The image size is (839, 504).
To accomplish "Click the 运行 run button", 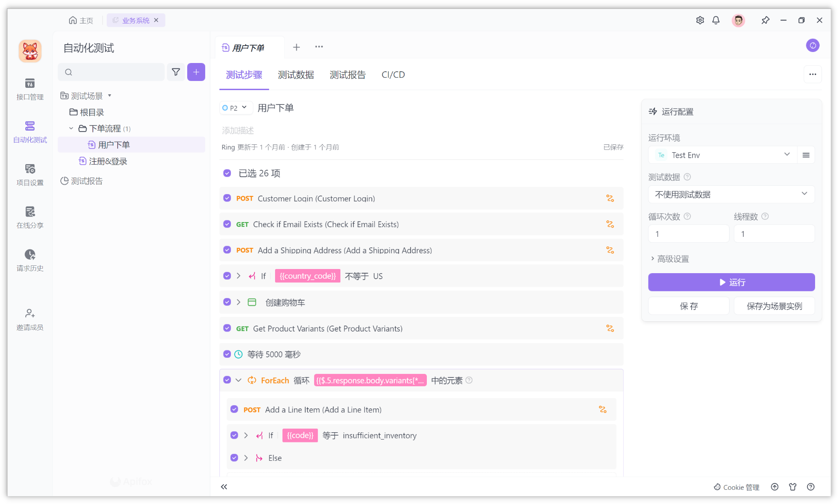I will click(731, 282).
